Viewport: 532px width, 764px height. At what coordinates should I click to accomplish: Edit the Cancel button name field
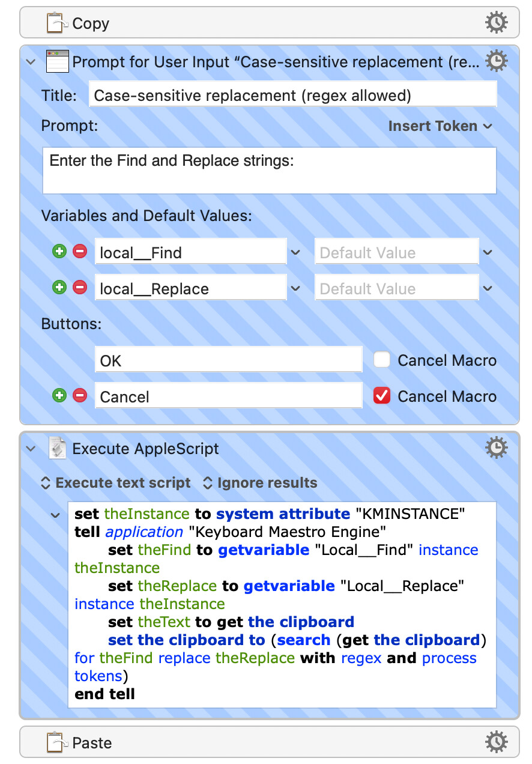tap(229, 396)
